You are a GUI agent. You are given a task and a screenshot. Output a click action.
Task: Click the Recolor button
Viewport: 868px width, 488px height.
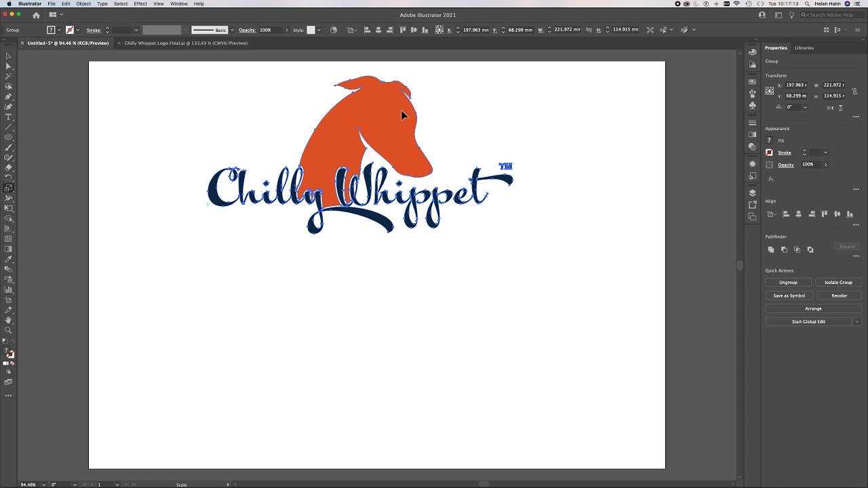[x=839, y=296]
